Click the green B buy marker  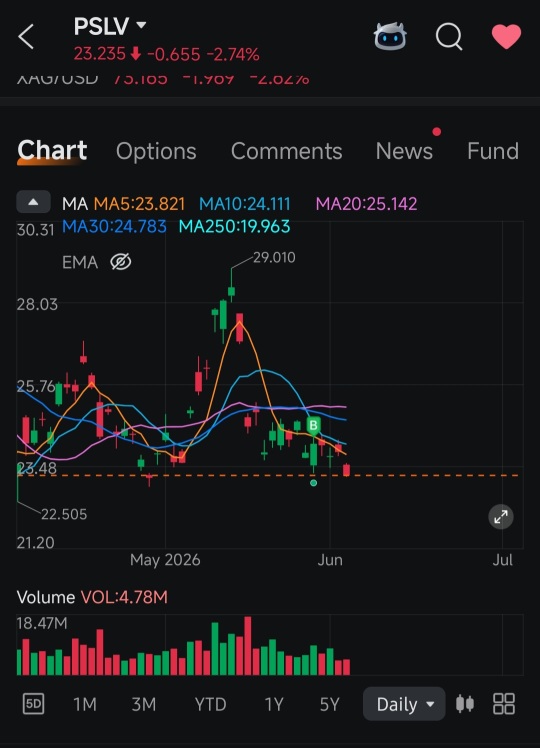(313, 426)
